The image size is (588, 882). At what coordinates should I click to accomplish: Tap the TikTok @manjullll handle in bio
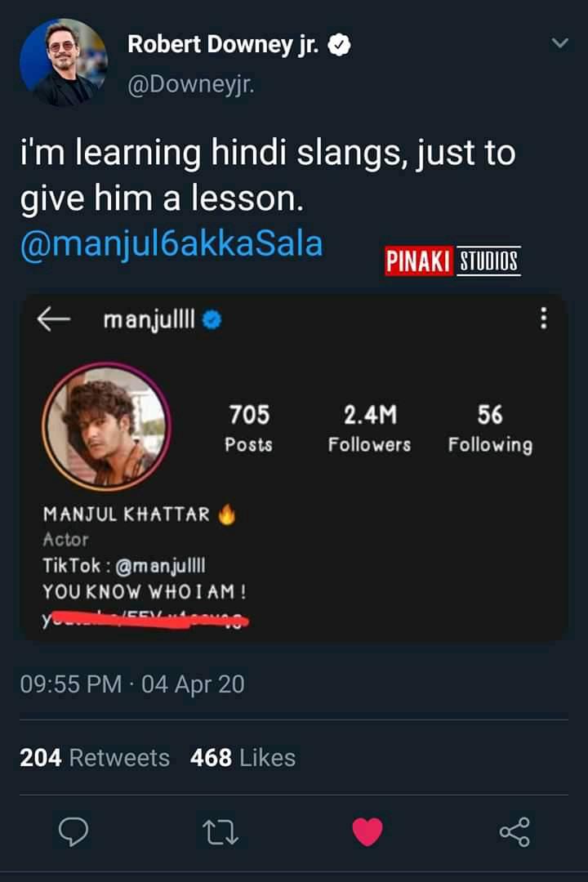[160, 565]
